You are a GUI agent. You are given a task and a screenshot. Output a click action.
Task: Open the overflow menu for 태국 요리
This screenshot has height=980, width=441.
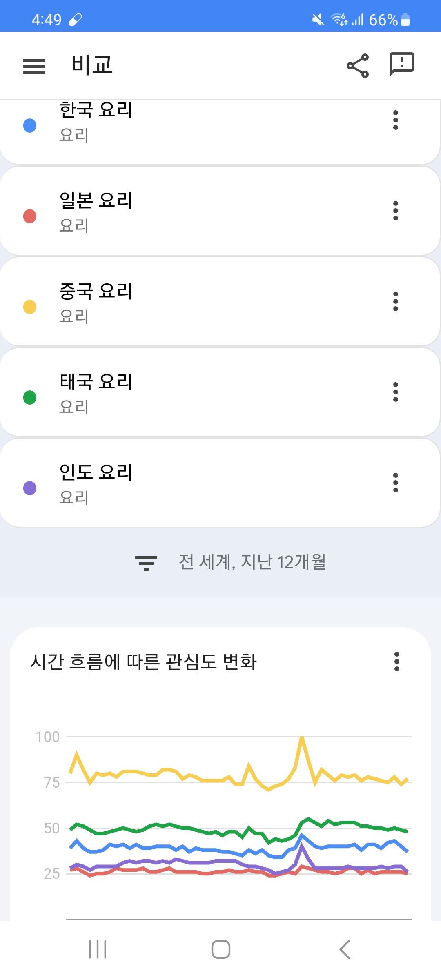point(395,392)
